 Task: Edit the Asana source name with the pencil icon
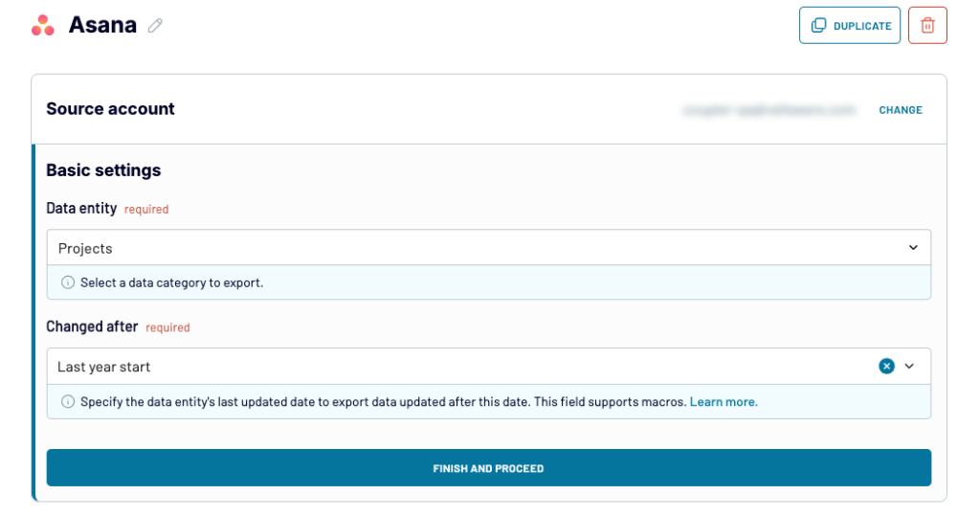click(155, 26)
